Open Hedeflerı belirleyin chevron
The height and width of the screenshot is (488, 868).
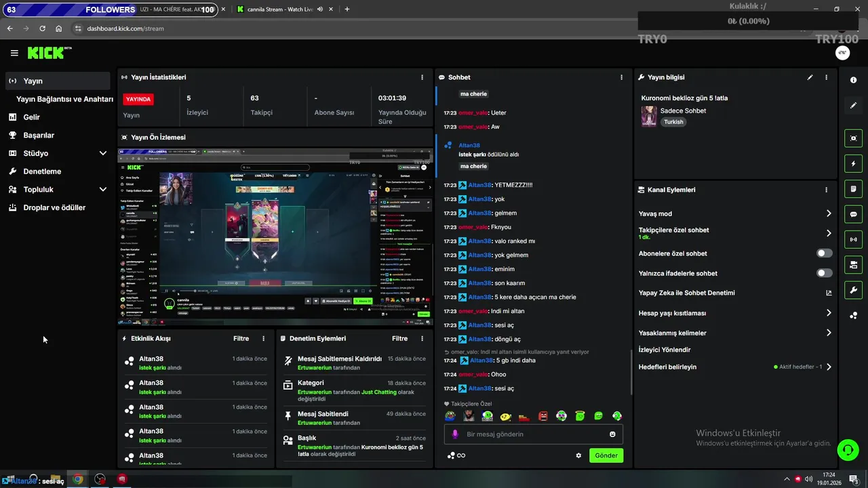[x=829, y=367]
